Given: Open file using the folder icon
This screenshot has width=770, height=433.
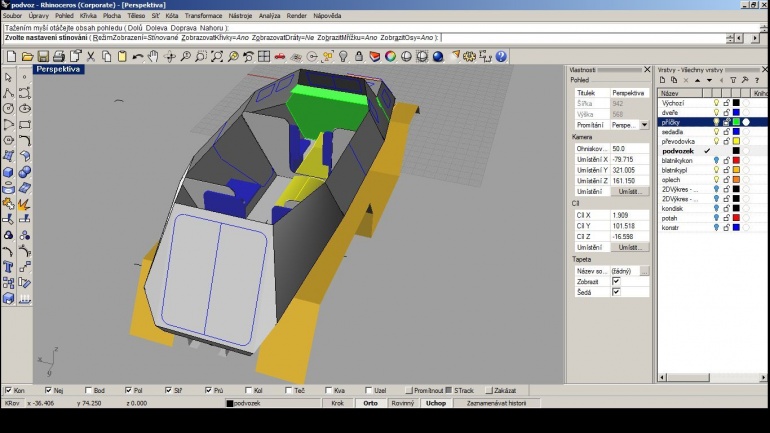Looking at the screenshot, I should pyautogui.click(x=27, y=56).
